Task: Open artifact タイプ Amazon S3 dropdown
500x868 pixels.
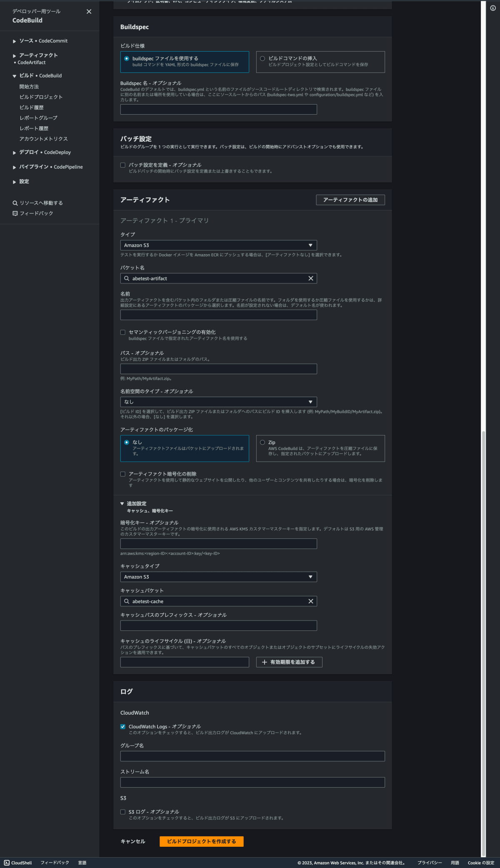Action: (x=219, y=245)
